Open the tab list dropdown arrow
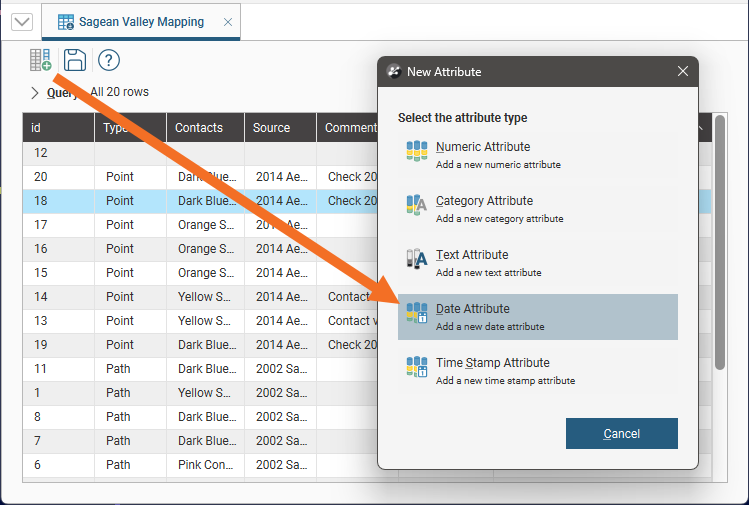 [x=21, y=22]
